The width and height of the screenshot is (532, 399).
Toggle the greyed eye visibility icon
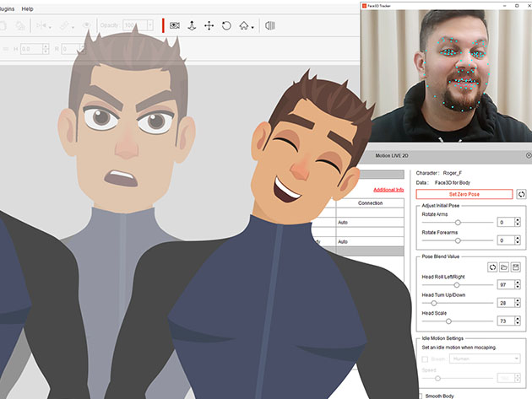86,25
